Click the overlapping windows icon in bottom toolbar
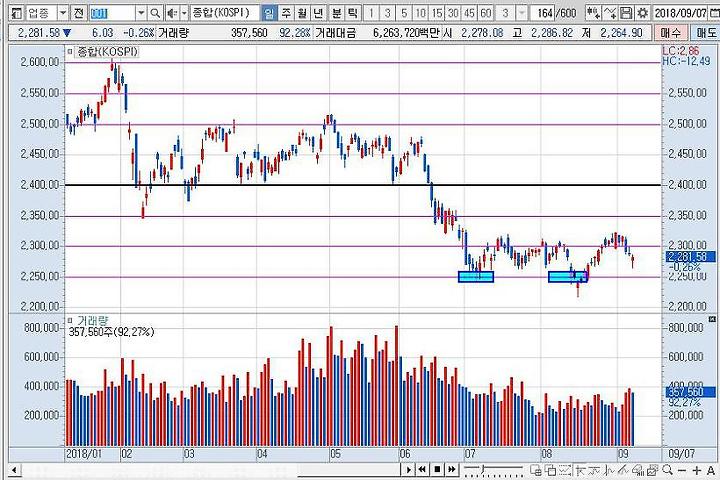 550,470
